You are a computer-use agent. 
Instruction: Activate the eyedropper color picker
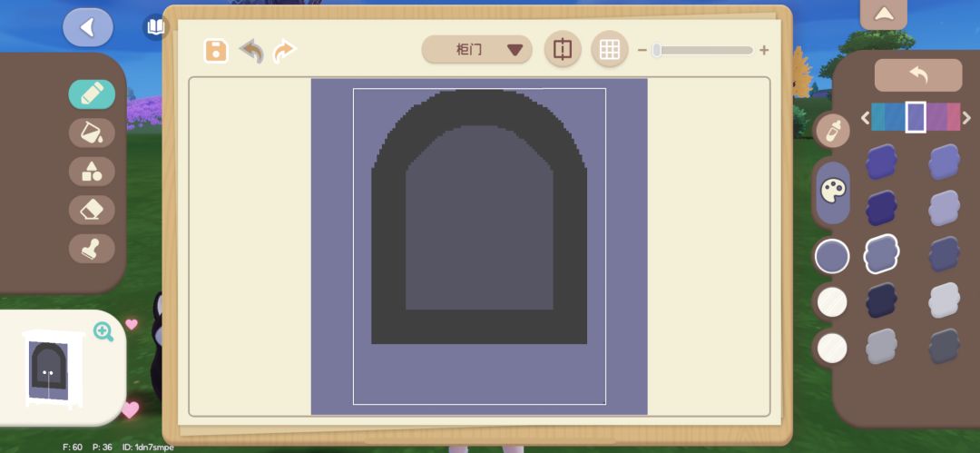833,131
